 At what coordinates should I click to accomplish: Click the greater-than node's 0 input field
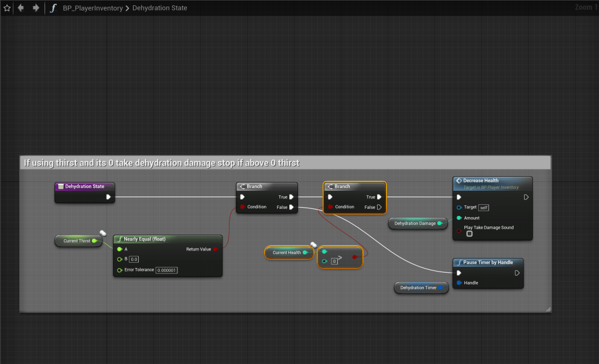(334, 262)
